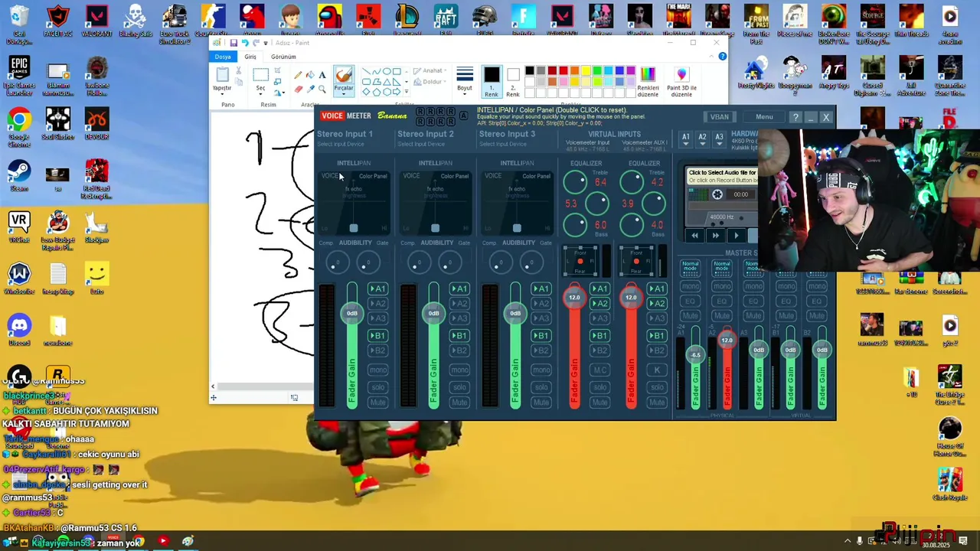Screen dimensions: 980x551
Task: Click Stereo Input 1 fader gain knob
Action: (352, 312)
